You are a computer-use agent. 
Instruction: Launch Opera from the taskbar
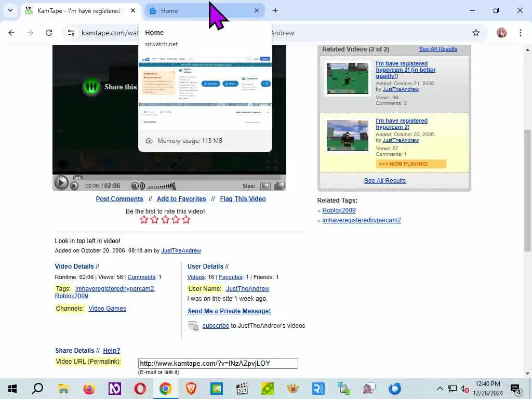(x=140, y=389)
